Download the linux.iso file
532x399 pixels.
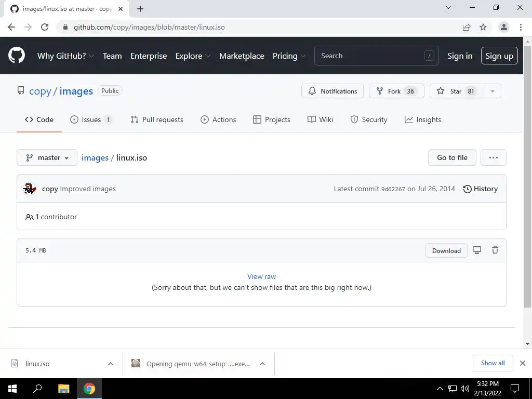click(446, 250)
